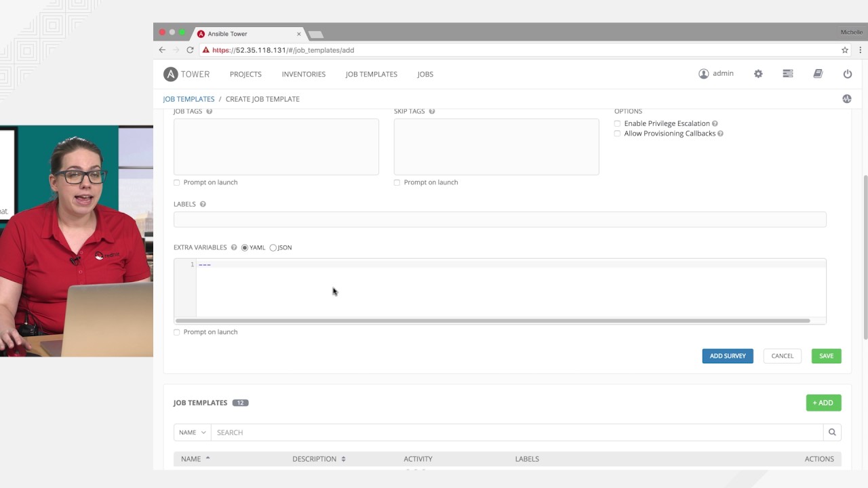Click the job templates Search field
The height and width of the screenshot is (488, 868).
(x=517, y=432)
